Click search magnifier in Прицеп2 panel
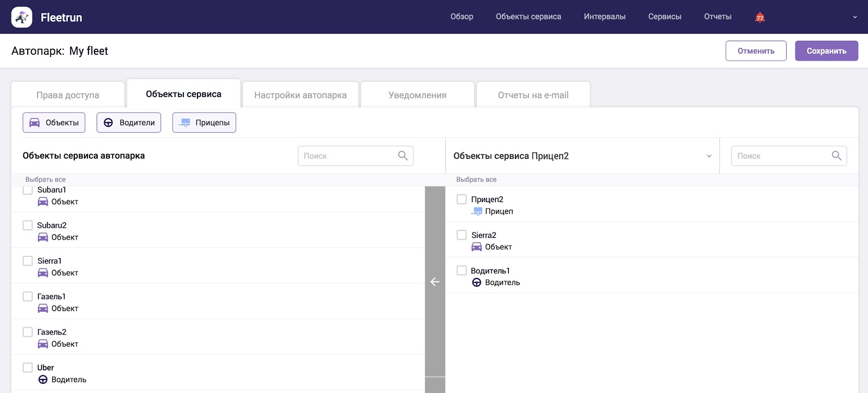Viewport: 868px width, 393px height. (836, 156)
